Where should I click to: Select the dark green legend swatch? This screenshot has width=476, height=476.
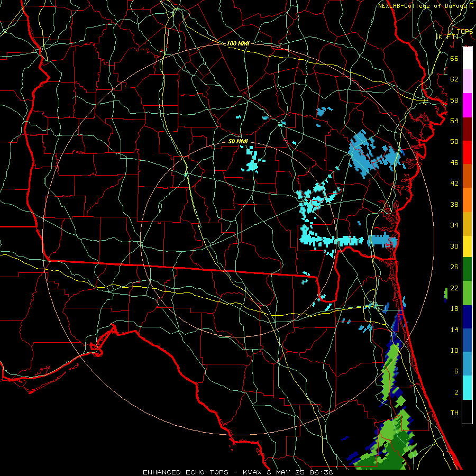pos(467,269)
